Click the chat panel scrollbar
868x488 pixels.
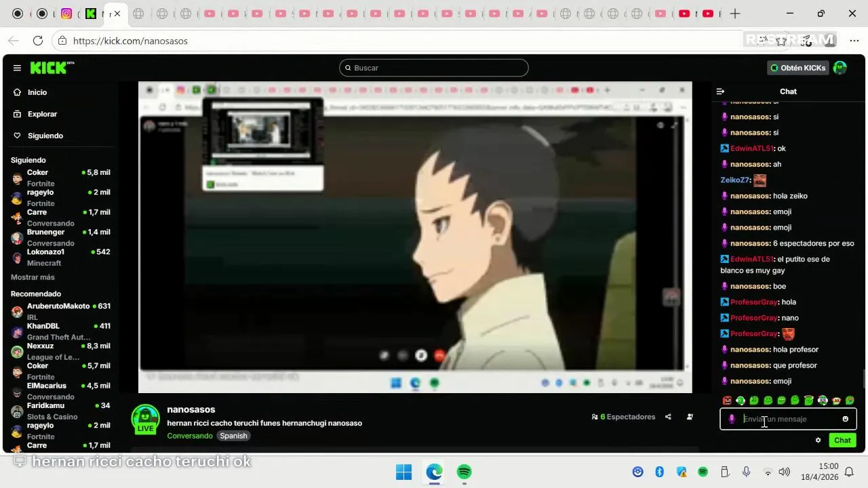pos(863,380)
